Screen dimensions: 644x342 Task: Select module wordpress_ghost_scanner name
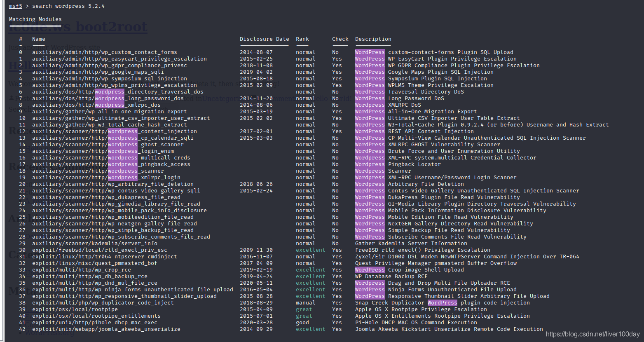pos(108,145)
